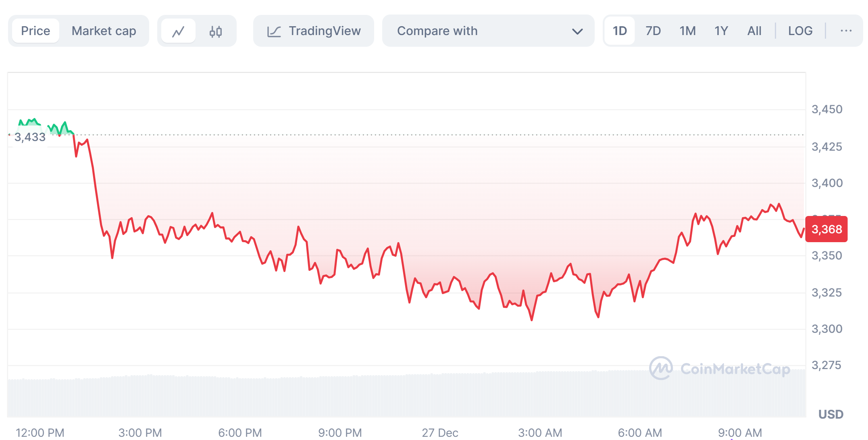Show the 1Y time range

click(x=721, y=31)
